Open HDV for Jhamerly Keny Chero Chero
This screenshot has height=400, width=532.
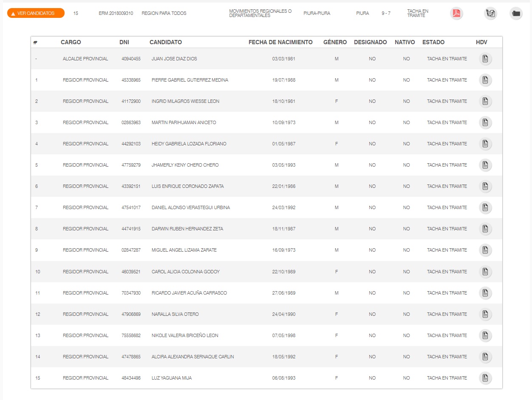click(485, 165)
